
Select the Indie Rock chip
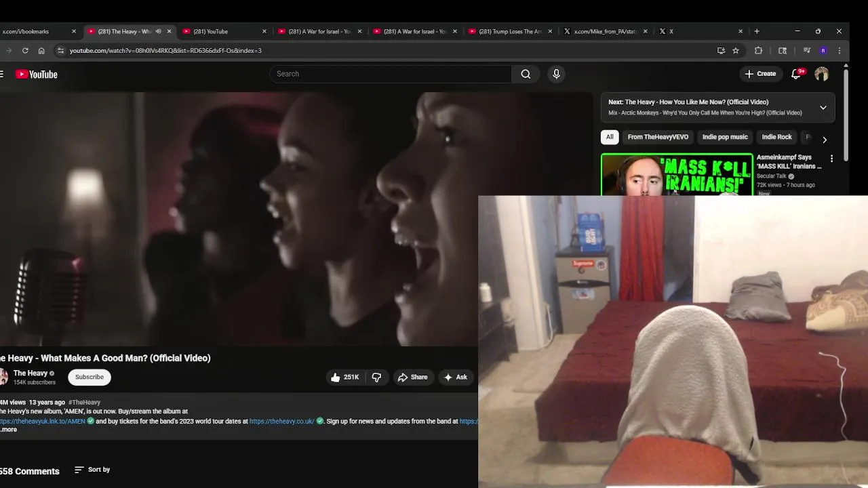point(776,137)
